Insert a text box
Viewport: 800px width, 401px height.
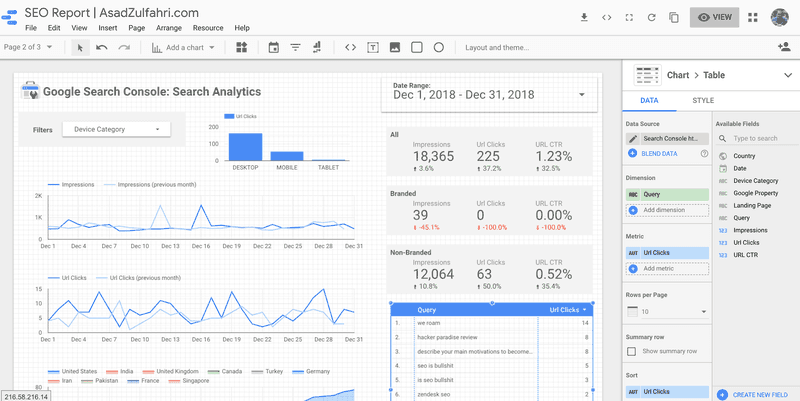373,47
